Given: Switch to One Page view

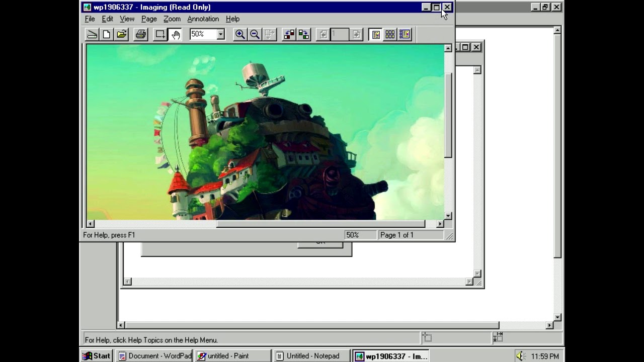Looking at the screenshot, I should (x=375, y=34).
